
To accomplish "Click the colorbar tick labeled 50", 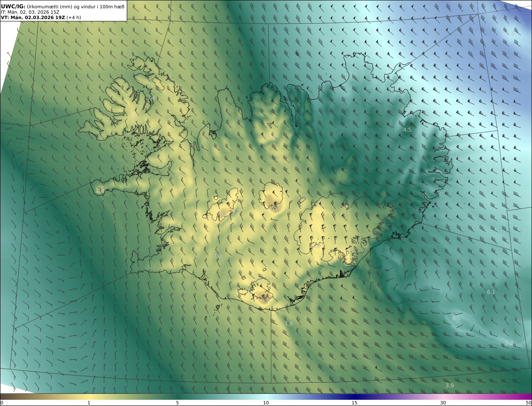I will click(x=529, y=403).
